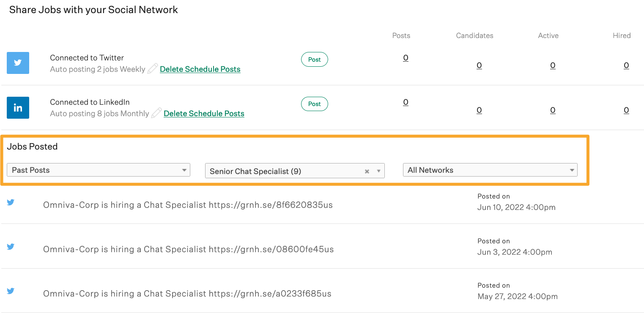Screen dimensions: 644x313
Task: Click the LinkedIn account icon
Action: pyautogui.click(x=18, y=107)
